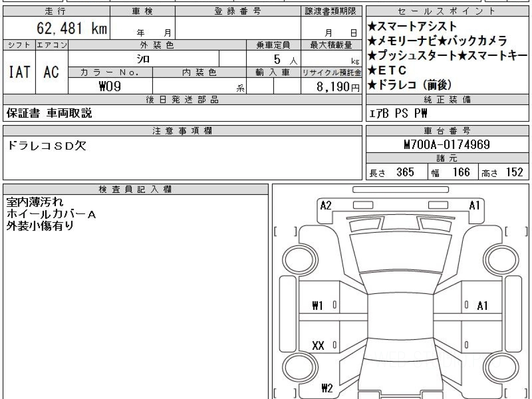532x399 pixels.
Task: Click the ★スマートアシスト line
Action: coord(412,27)
